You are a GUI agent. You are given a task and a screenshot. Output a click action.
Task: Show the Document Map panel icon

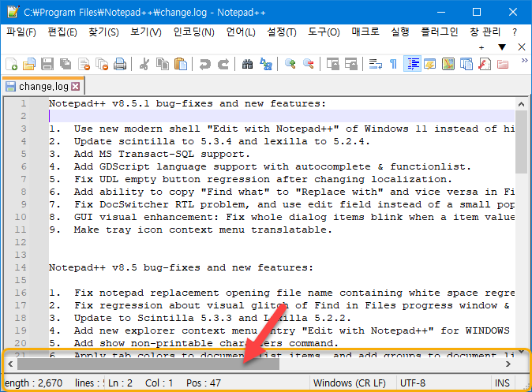(x=448, y=64)
